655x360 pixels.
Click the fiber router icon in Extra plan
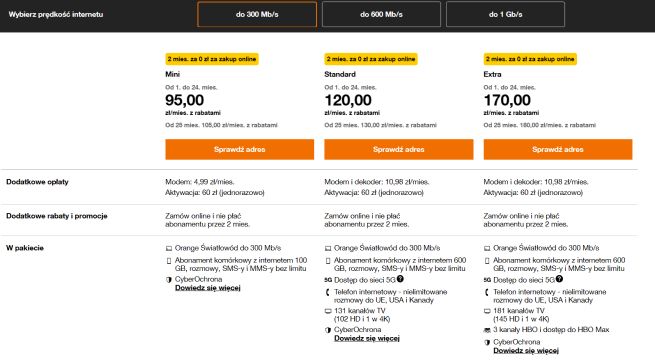(x=487, y=248)
